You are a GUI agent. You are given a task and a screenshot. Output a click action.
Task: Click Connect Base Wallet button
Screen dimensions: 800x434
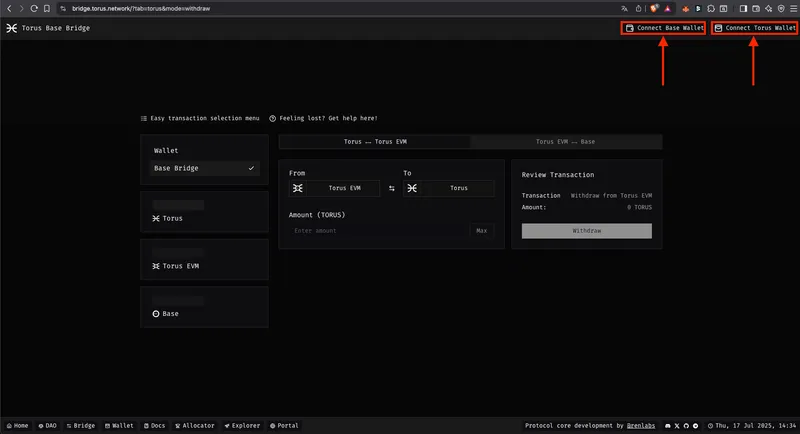tap(664, 28)
